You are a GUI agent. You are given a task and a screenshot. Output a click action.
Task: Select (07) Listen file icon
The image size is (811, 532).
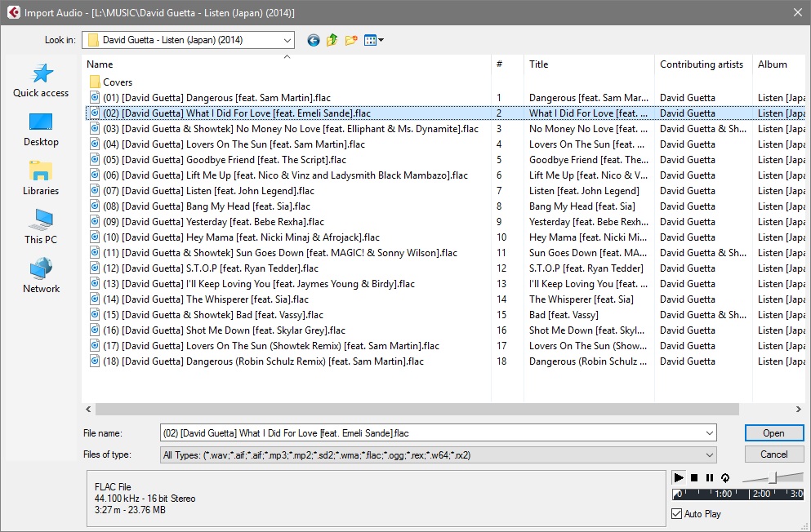coord(95,190)
